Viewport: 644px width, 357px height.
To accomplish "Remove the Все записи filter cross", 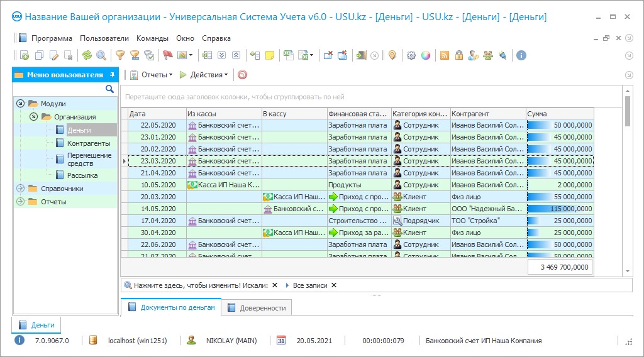I will [x=334, y=285].
